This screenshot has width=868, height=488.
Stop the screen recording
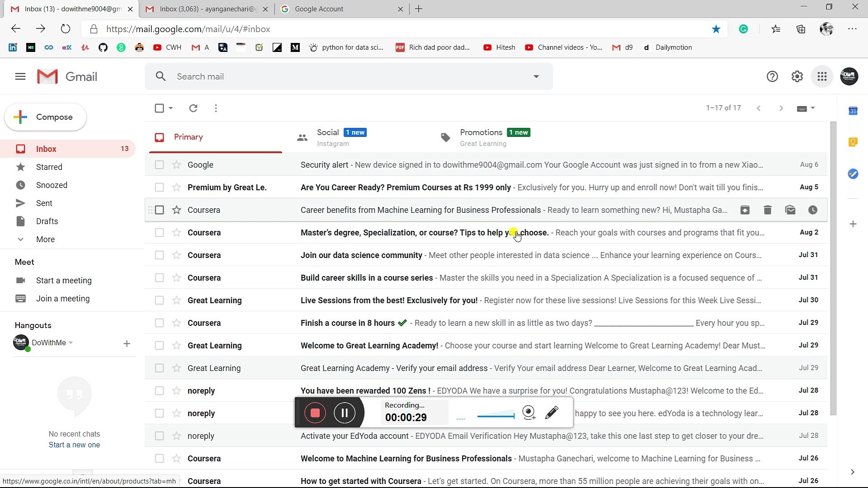pos(315,413)
